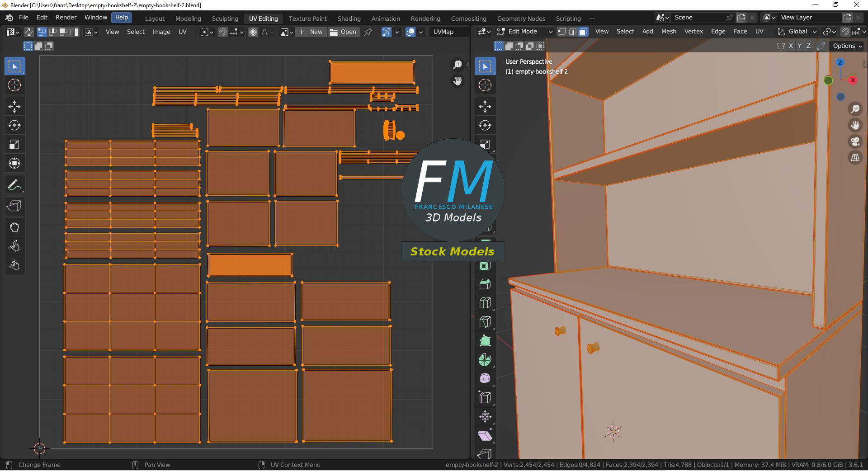Screen dimensions: 868x471
Task: Enable face select mode in 3D viewport
Action: coord(584,32)
